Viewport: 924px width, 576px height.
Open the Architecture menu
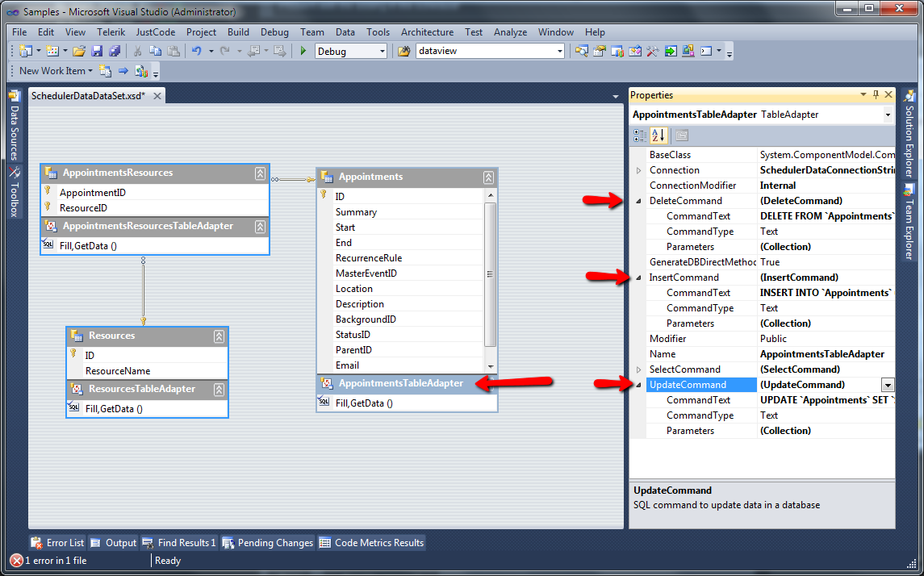(427, 32)
